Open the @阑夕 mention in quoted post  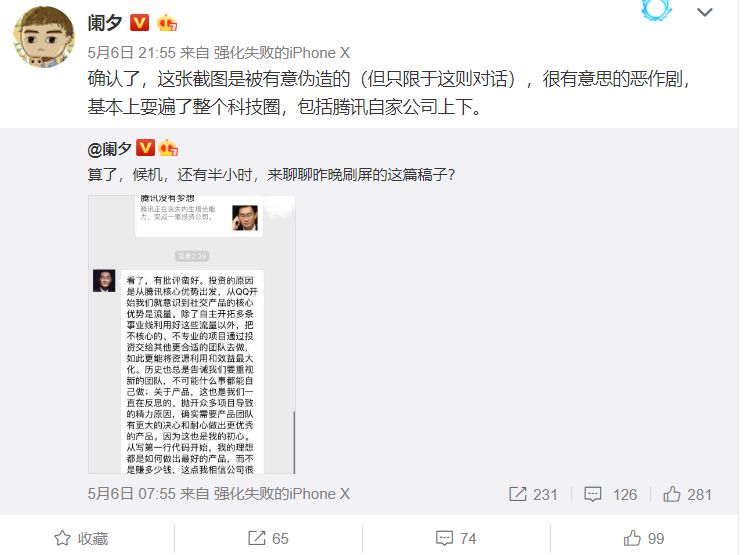[109, 149]
